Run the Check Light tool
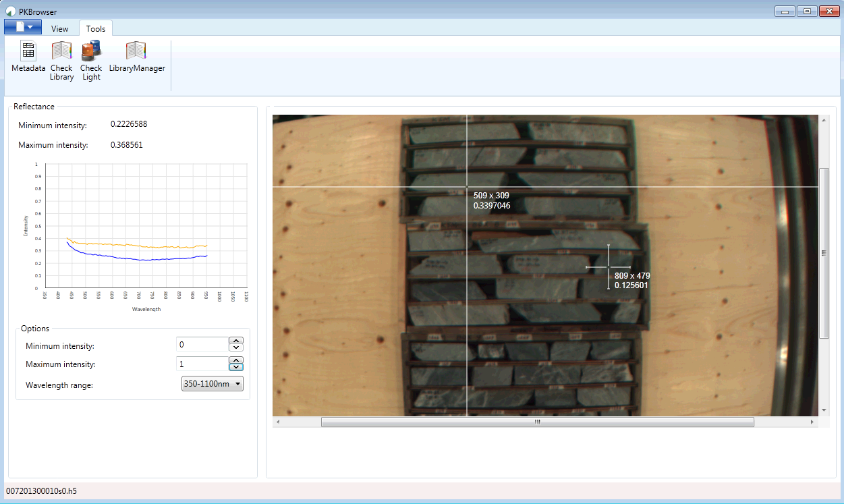 91,59
